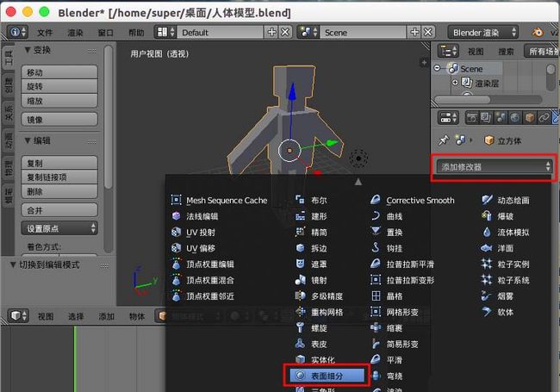
Task: Open the 帮助 help menu
Action: click(136, 33)
